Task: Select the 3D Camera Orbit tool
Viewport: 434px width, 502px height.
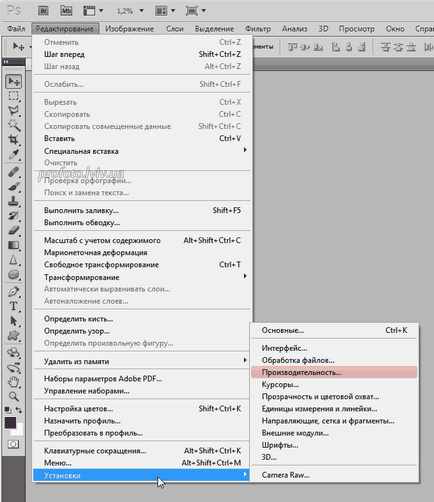Action: point(14,367)
